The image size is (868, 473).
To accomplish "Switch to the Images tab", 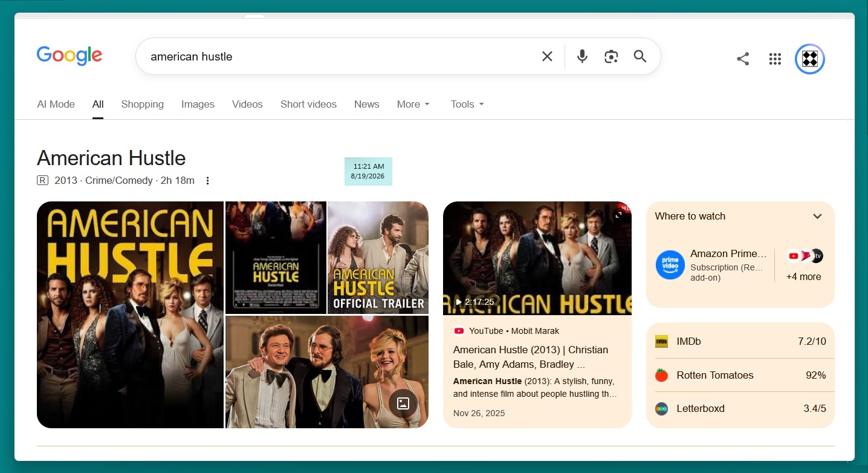I will 198,104.
